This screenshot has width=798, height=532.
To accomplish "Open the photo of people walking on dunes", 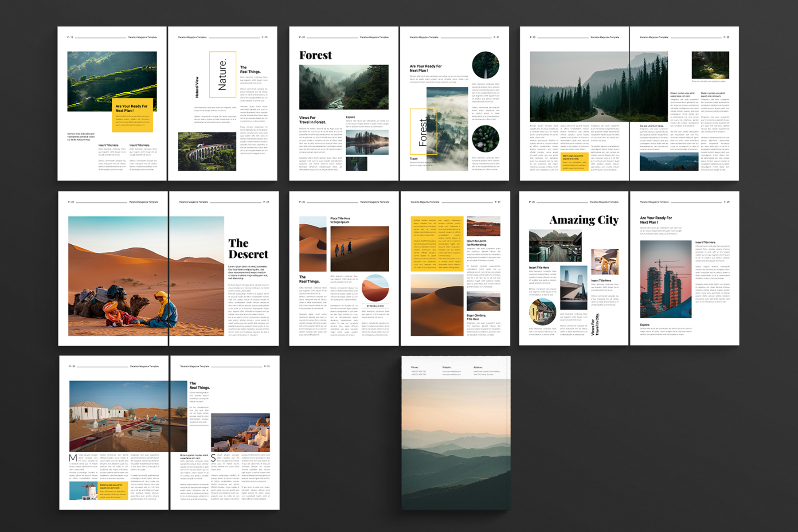I will pos(360,249).
